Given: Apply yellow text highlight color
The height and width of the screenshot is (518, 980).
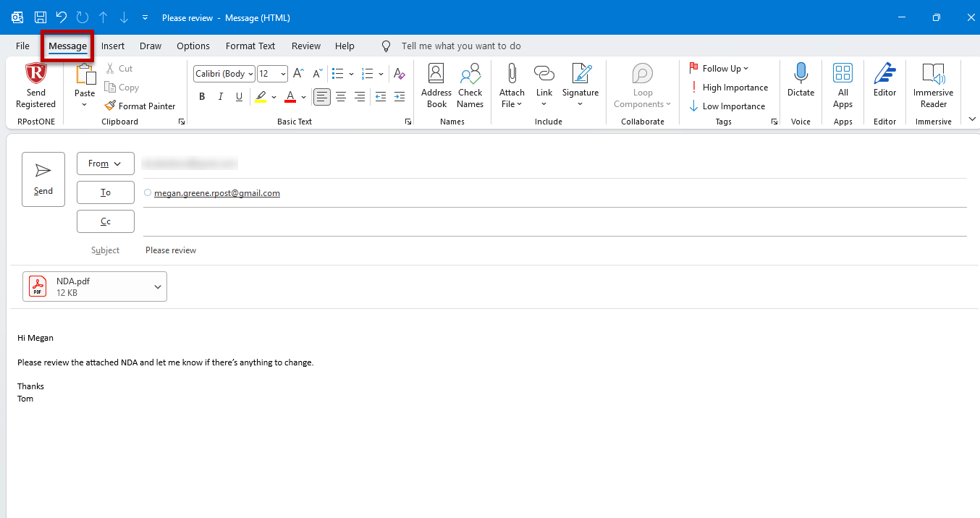Looking at the screenshot, I should (x=261, y=96).
